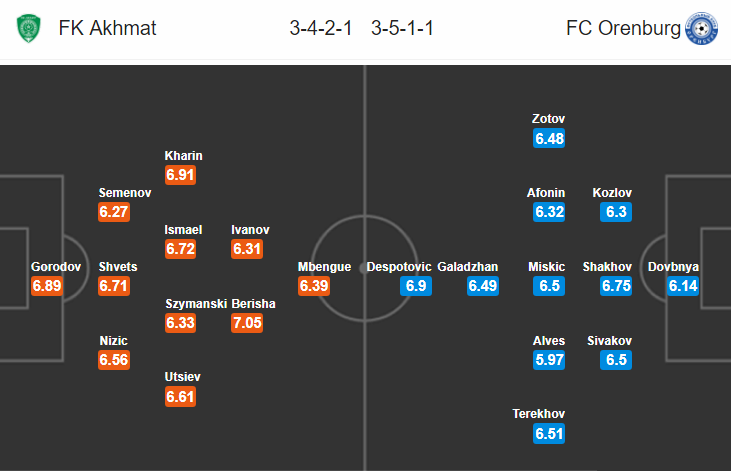Image resolution: width=731 pixels, height=471 pixels.
Task: Select Utsiev's 6.61 rating badge
Action: 180,397
